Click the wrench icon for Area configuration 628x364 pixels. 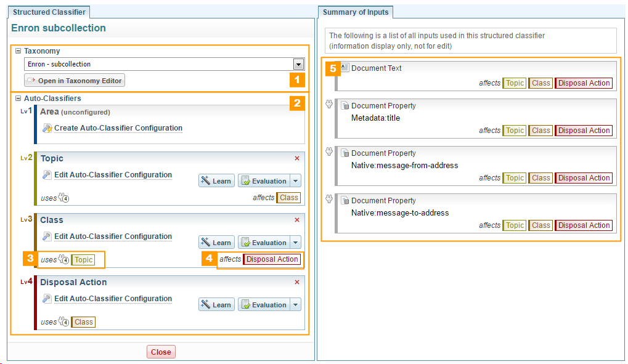(x=47, y=128)
